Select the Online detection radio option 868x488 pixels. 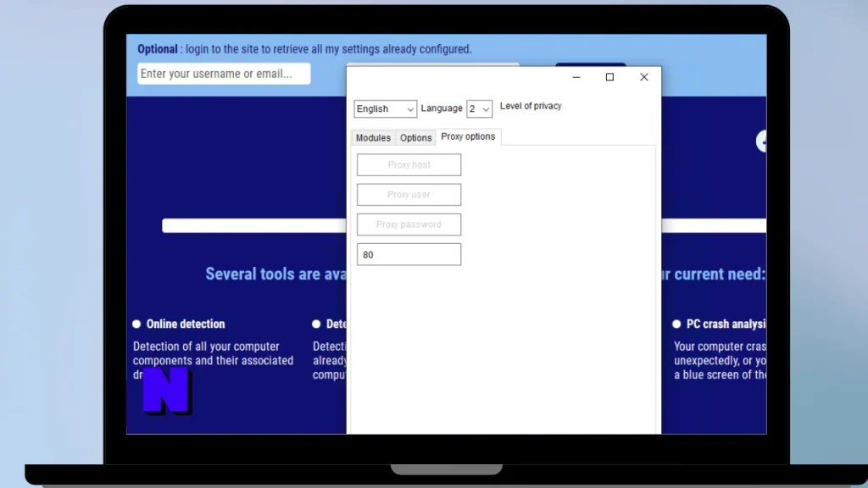click(136, 324)
